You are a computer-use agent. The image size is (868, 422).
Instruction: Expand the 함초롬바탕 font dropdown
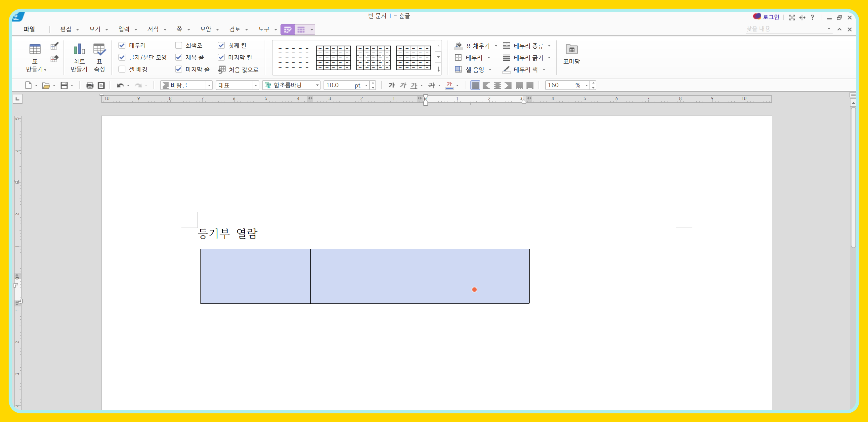[317, 85]
